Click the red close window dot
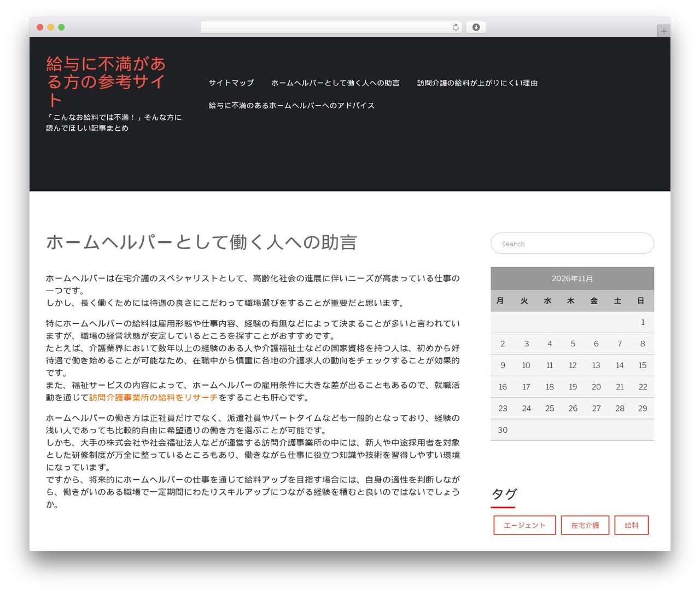The image size is (700, 593). [40, 27]
